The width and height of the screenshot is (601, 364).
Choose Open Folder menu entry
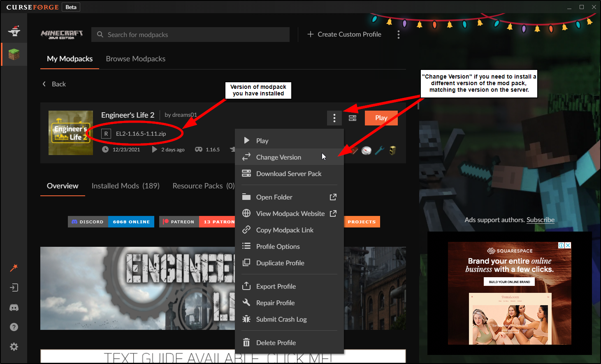[289, 197]
